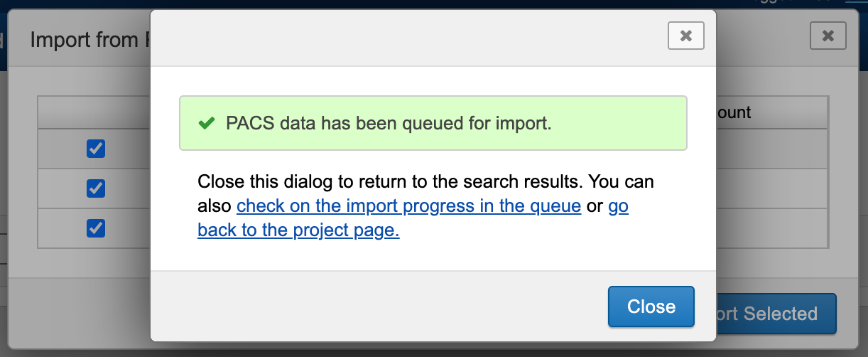
Task: Click the 'Close this dialog to return' text
Action: tap(425, 181)
